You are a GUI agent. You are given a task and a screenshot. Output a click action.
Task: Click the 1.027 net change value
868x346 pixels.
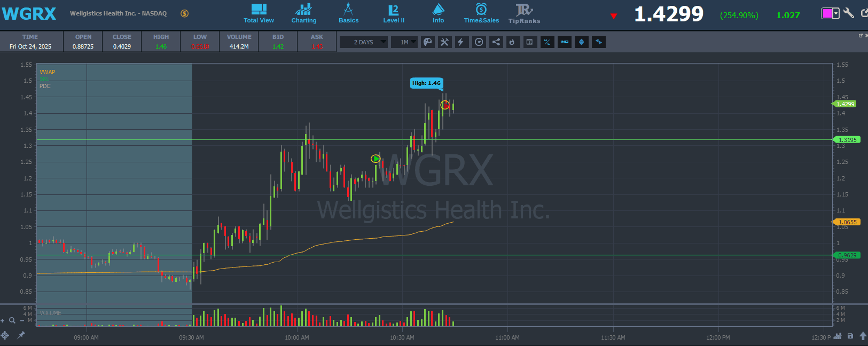[x=788, y=15]
